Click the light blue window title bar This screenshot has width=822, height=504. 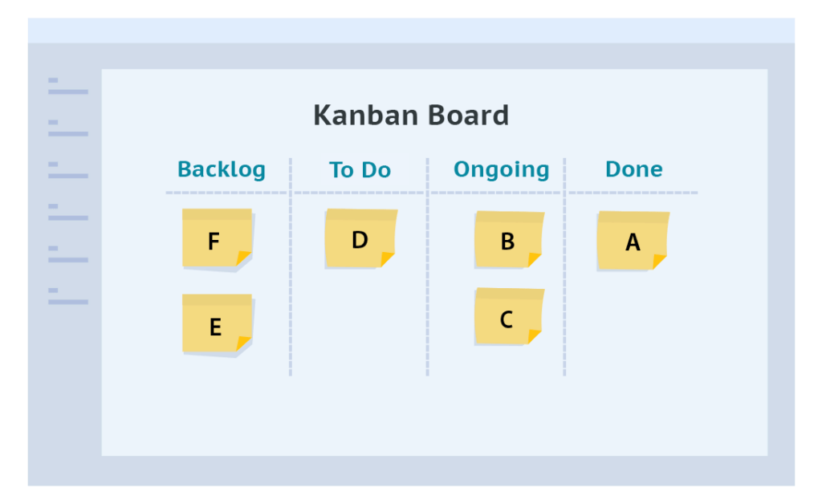(x=411, y=30)
